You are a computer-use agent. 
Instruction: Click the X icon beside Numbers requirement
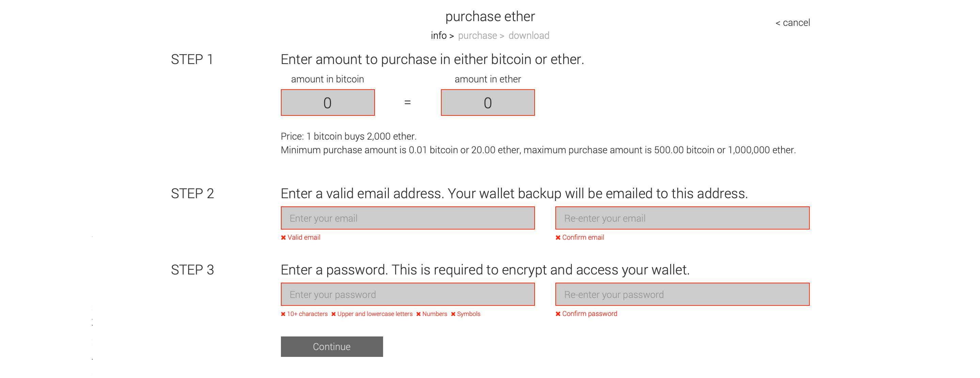click(x=418, y=314)
